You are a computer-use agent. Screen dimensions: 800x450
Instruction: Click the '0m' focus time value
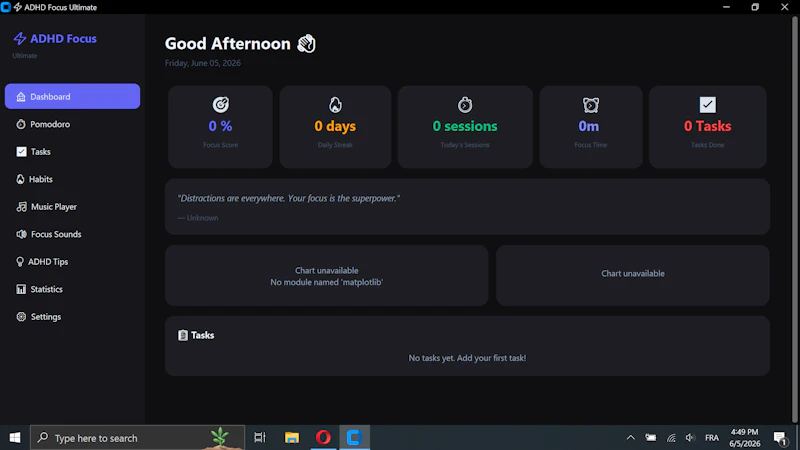click(x=589, y=126)
